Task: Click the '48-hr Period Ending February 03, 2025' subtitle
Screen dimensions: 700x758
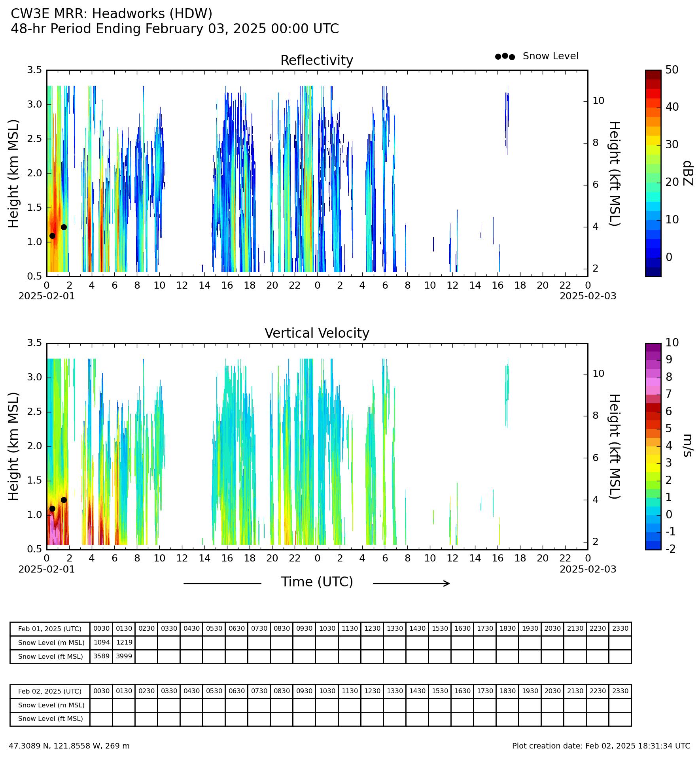Action: click(x=175, y=29)
